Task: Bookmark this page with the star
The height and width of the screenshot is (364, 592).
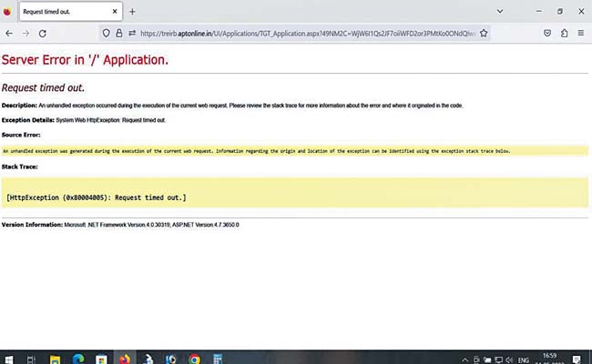Action: (484, 33)
